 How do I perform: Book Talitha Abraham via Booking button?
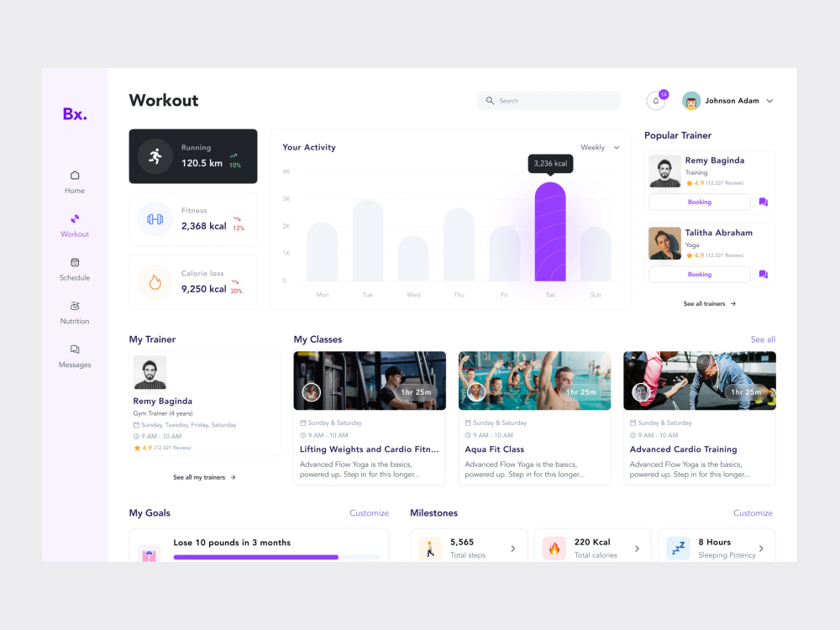pos(700,275)
